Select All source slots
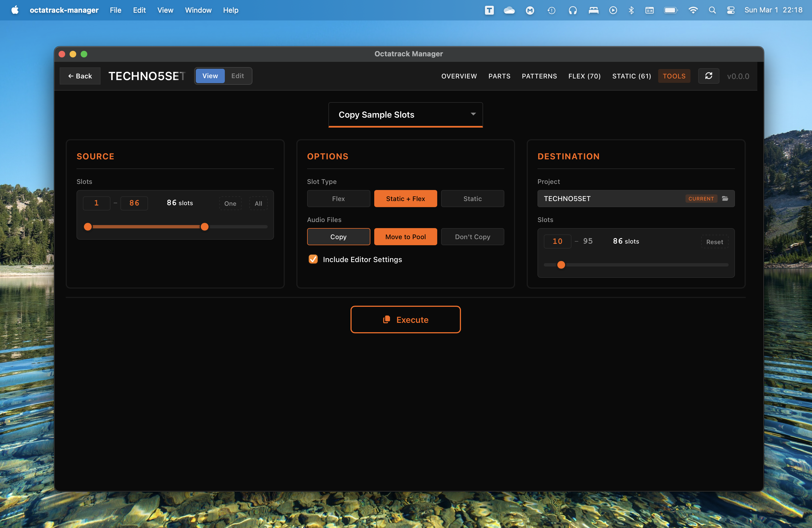This screenshot has height=528, width=812. [258, 203]
